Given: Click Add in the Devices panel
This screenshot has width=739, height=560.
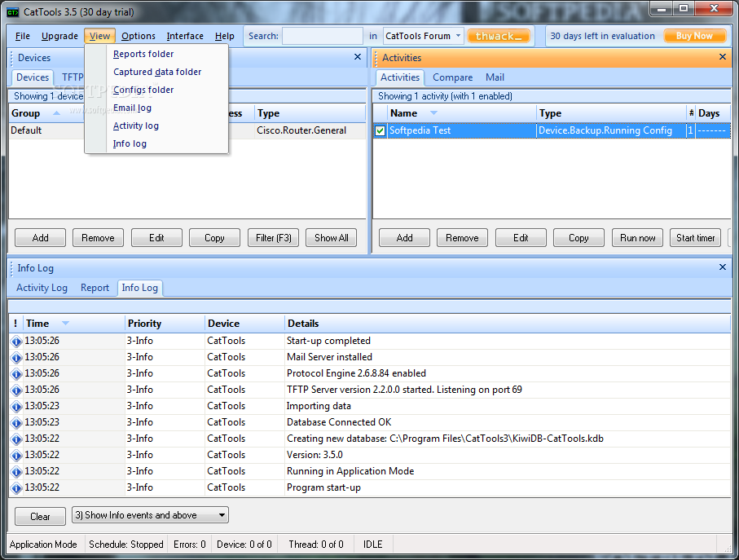Looking at the screenshot, I should [40, 238].
